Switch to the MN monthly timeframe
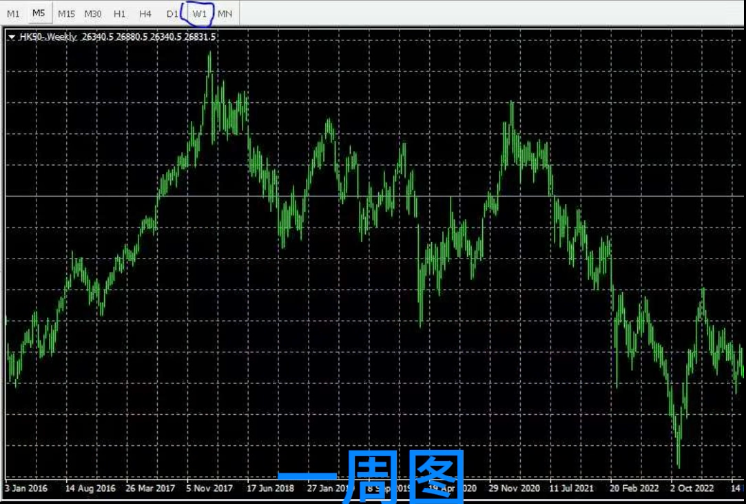This screenshot has width=746, height=504. pyautogui.click(x=225, y=14)
